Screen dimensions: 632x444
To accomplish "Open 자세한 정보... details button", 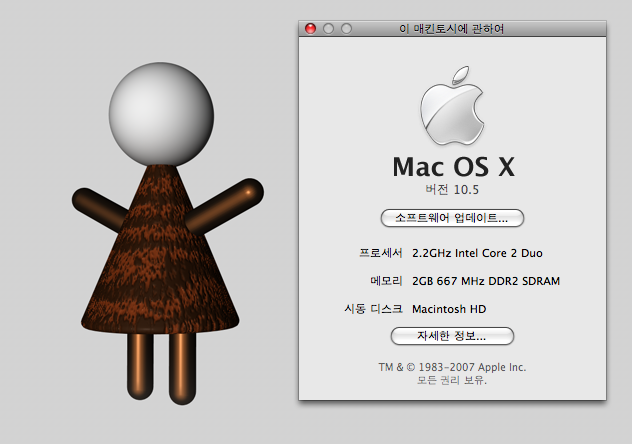I will pyautogui.click(x=452, y=336).
